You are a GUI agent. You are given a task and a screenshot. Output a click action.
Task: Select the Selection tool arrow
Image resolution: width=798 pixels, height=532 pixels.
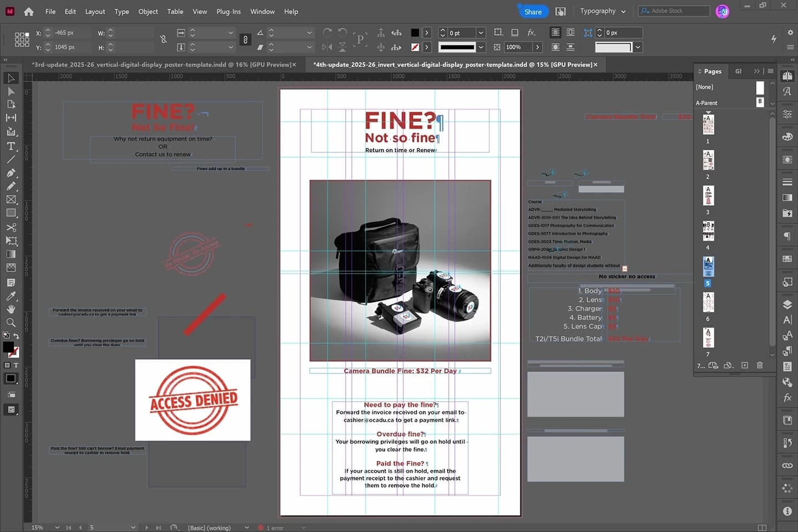pos(11,78)
